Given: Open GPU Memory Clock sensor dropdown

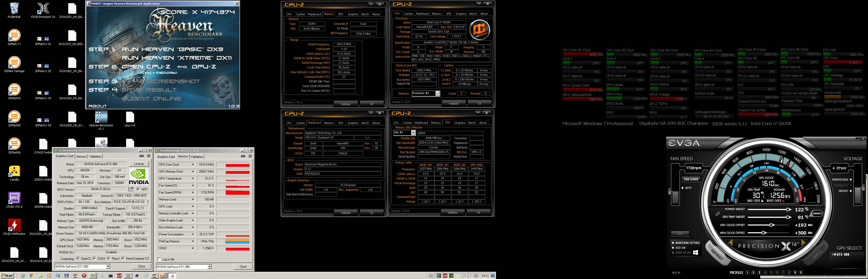Looking at the screenshot, I should (x=193, y=172).
